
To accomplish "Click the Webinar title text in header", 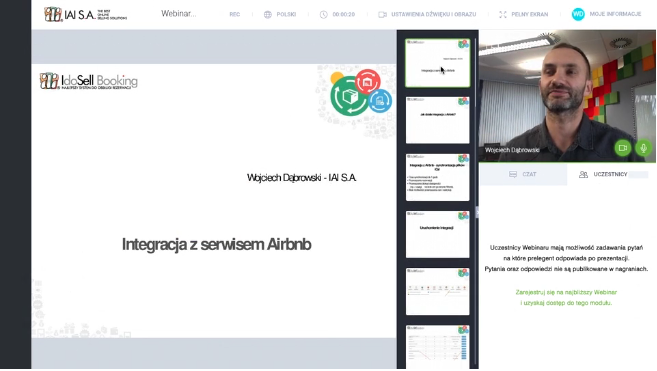I will coord(178,14).
